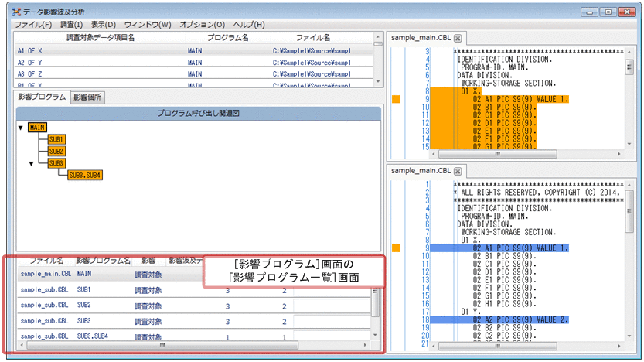Select the lower sample_main.CBL editor tab
This screenshot has height=362, width=644.
click(421, 170)
